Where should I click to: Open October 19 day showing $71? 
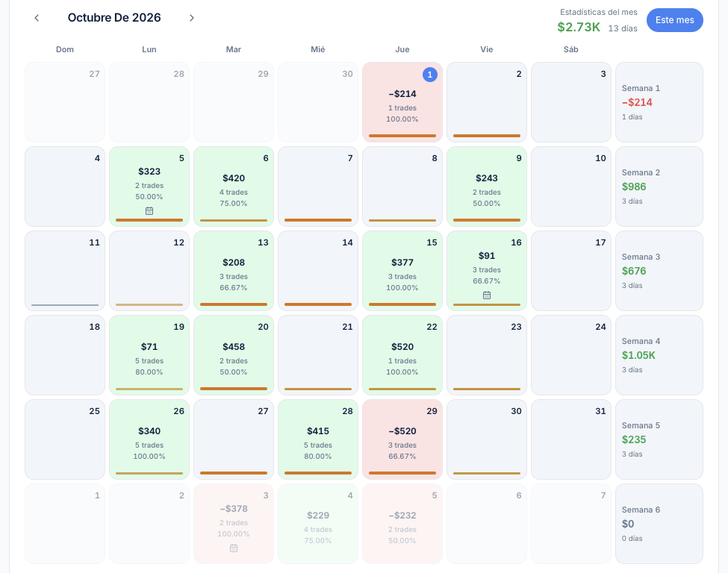[149, 355]
